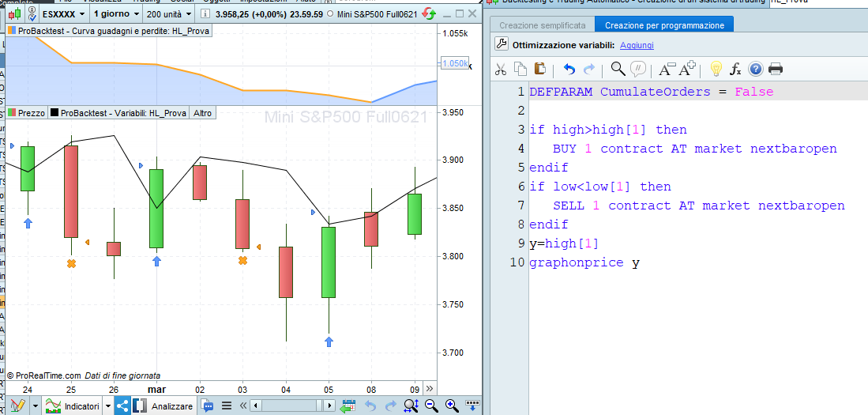Click the Aggiungi link
This screenshot has width=868, height=415.
pos(637,45)
